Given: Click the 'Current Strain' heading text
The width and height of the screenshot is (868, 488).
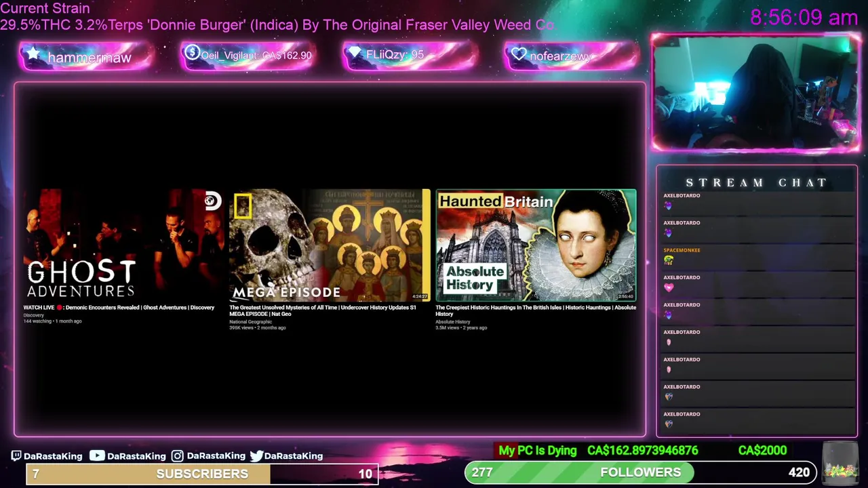Looking at the screenshot, I should tap(45, 8).
